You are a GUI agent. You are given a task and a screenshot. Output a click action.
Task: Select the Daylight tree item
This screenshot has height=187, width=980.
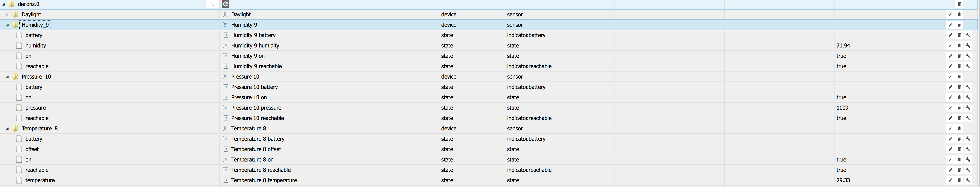point(31,15)
